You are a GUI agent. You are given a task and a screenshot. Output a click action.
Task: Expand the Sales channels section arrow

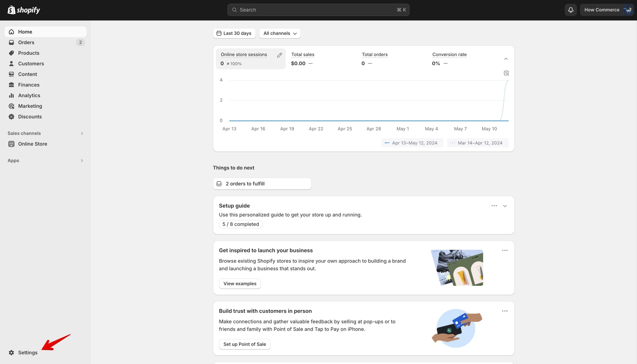(82, 133)
